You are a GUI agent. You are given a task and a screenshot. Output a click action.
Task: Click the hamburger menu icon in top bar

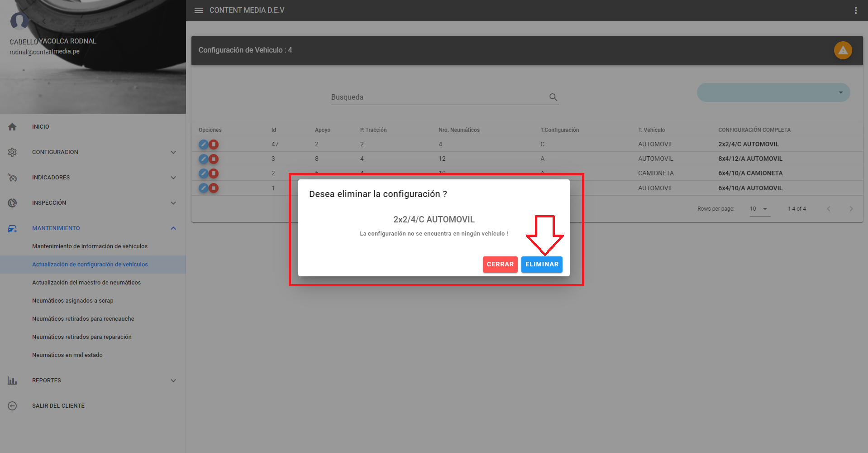(198, 10)
